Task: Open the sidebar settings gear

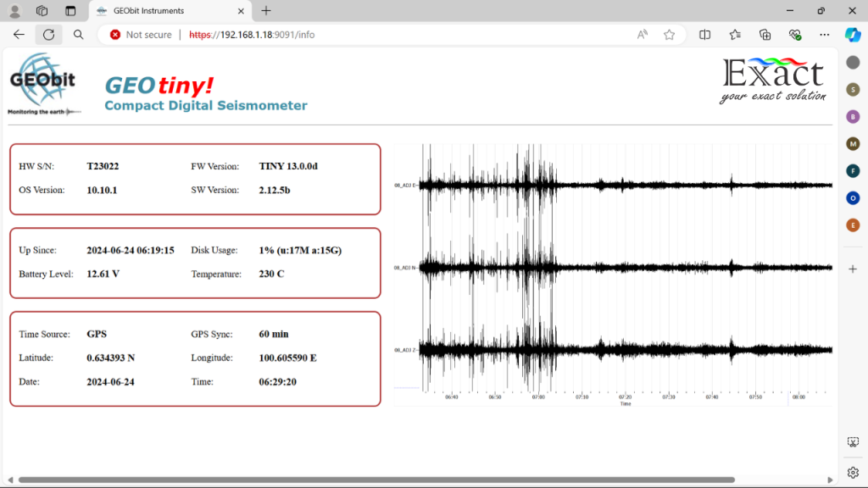Action: tap(853, 472)
